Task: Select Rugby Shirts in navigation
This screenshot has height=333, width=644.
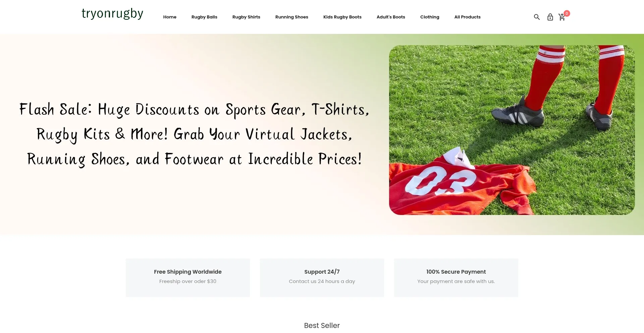Action: 246,17
